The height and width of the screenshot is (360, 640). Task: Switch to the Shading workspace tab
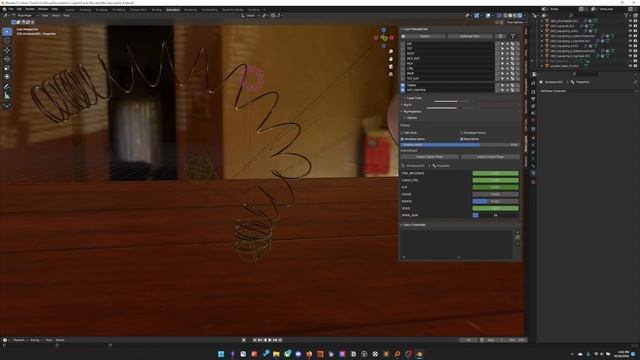156,9
